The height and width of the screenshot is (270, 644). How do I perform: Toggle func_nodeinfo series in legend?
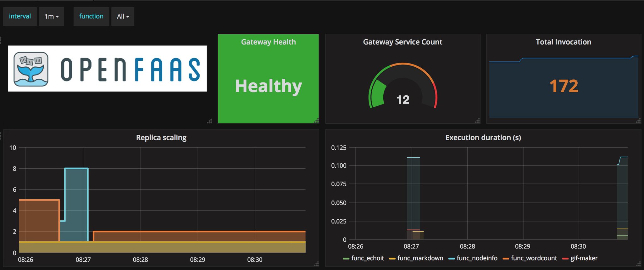(x=473, y=258)
